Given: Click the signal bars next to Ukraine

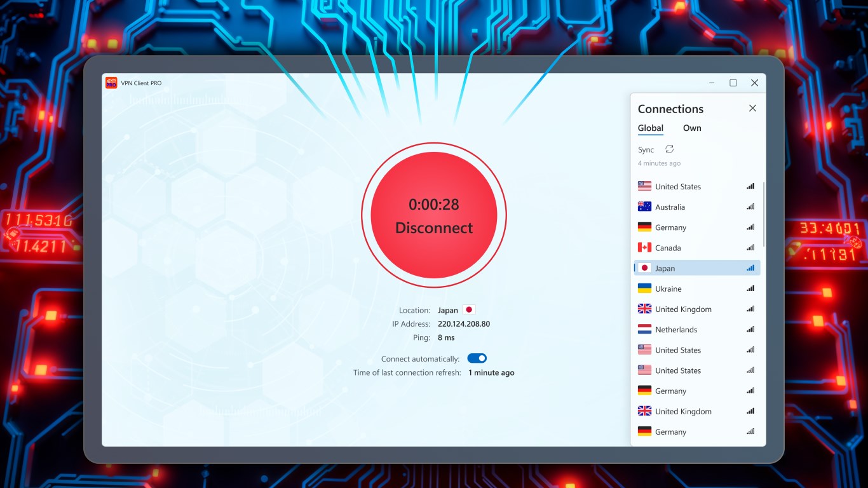Looking at the screenshot, I should tap(750, 288).
